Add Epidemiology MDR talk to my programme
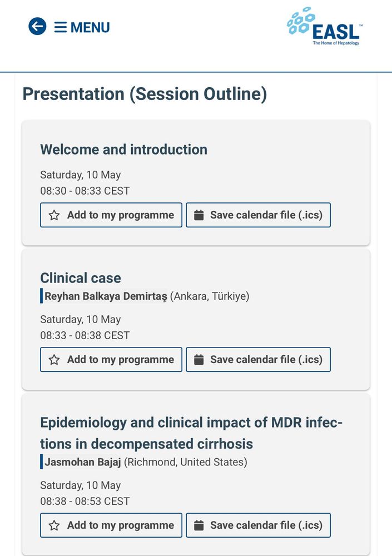 (x=111, y=525)
